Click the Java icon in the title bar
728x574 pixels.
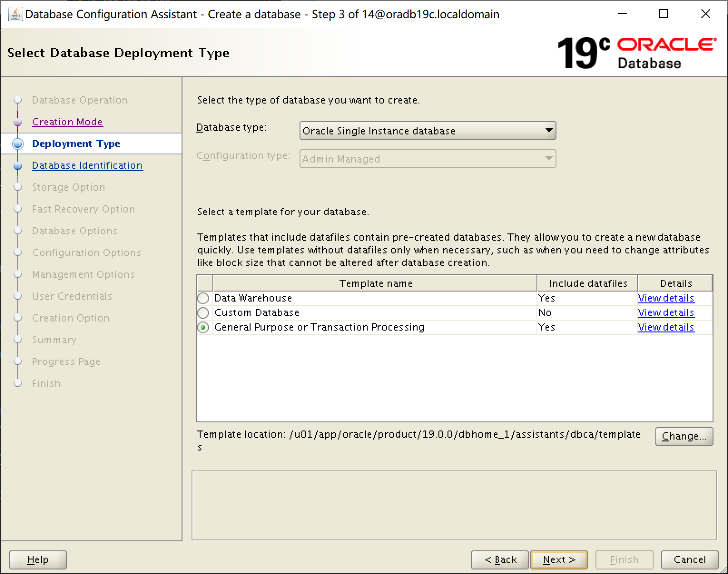click(15, 14)
